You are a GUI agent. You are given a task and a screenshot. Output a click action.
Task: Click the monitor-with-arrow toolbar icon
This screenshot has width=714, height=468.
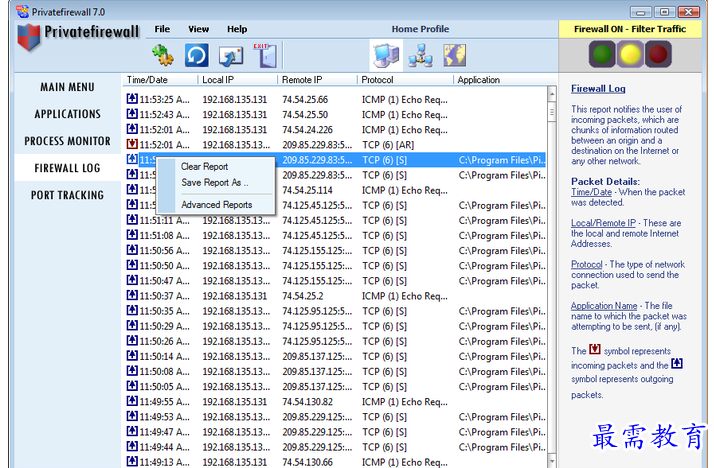tap(231, 56)
